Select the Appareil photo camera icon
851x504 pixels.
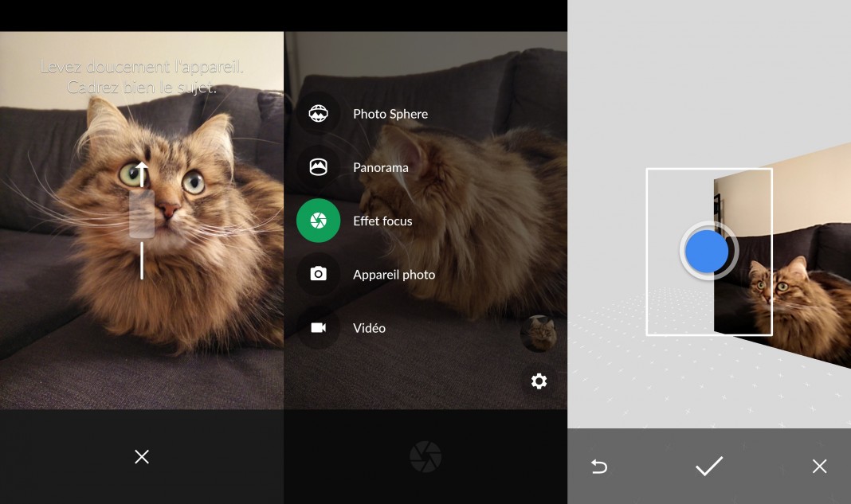coord(318,274)
